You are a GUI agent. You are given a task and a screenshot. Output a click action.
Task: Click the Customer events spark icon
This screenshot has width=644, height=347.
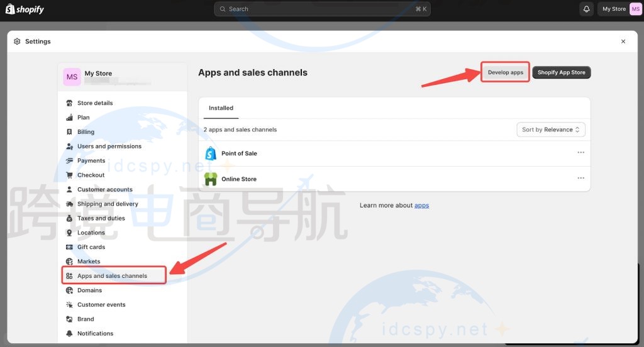(x=69, y=305)
